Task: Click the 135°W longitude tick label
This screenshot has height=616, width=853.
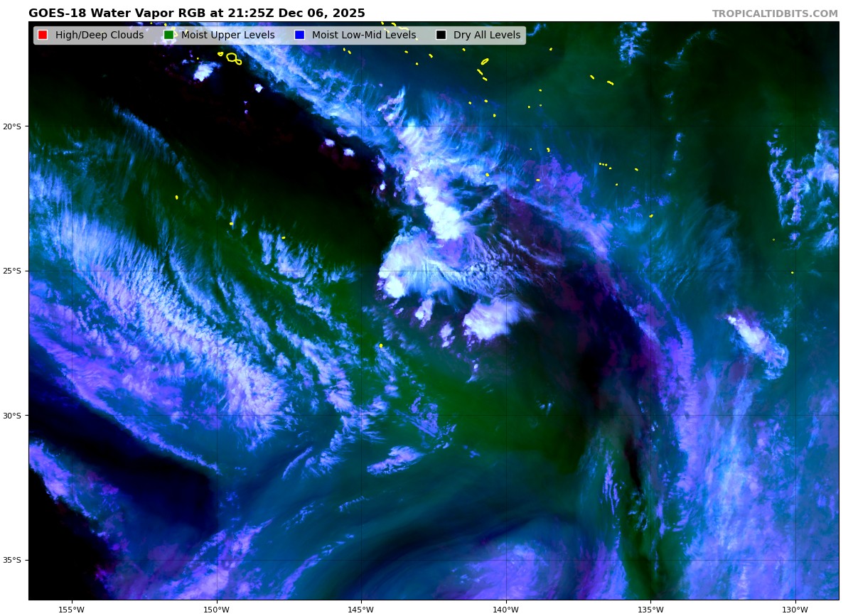Action: coord(650,610)
